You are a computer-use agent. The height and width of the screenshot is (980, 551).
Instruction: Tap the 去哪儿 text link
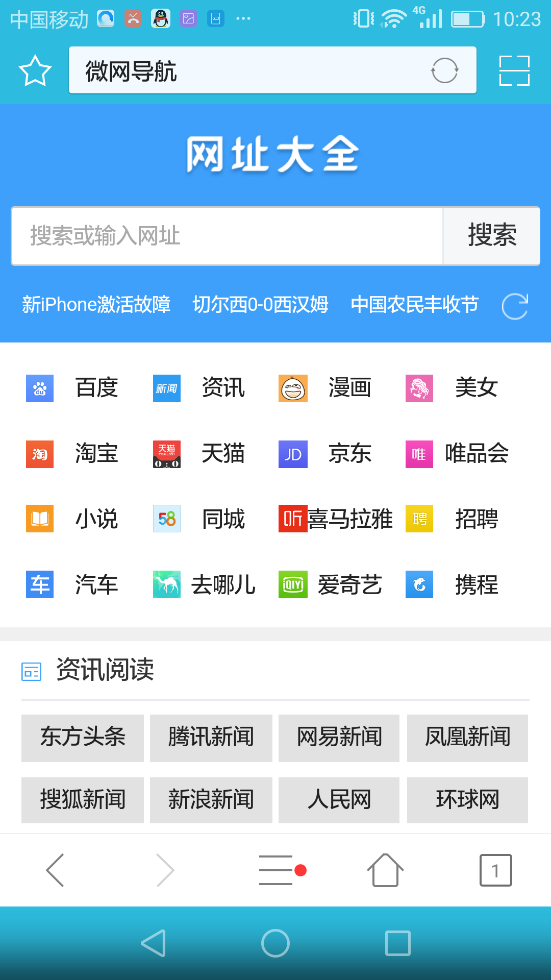pyautogui.click(x=223, y=585)
